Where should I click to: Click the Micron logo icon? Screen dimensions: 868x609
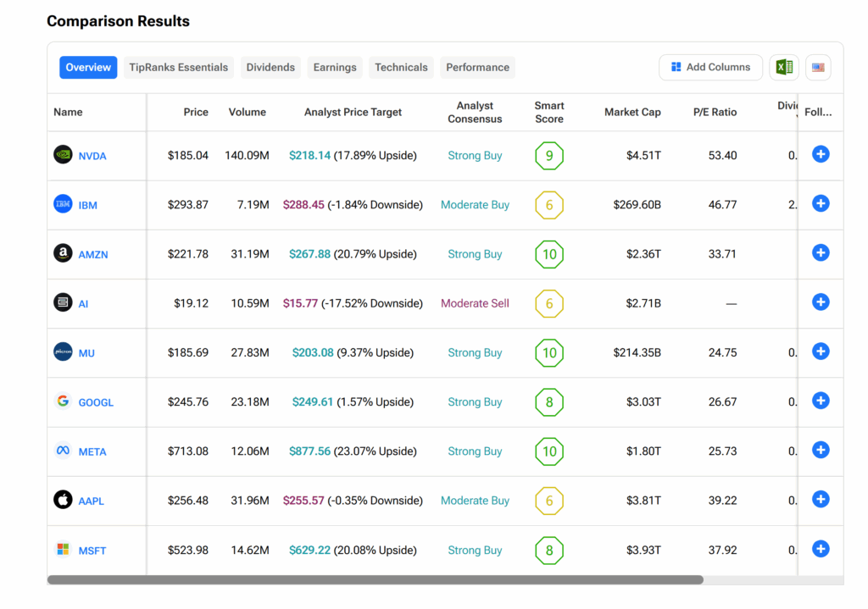point(63,352)
